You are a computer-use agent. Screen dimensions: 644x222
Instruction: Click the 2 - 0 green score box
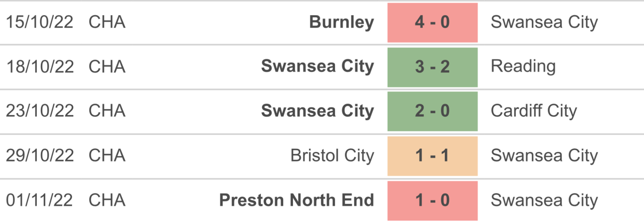[432, 111]
